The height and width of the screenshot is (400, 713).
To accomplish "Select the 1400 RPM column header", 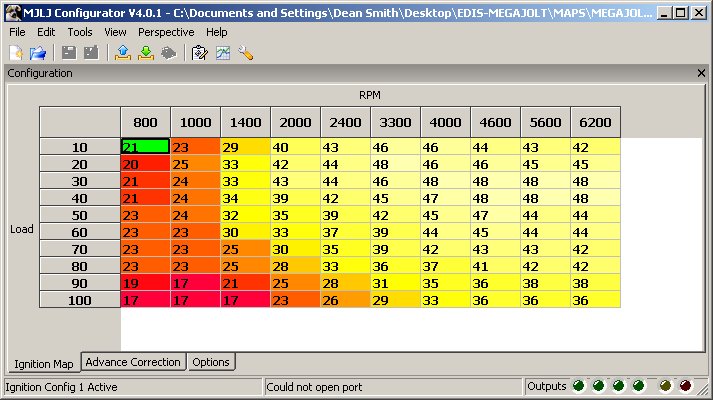I will [246, 122].
